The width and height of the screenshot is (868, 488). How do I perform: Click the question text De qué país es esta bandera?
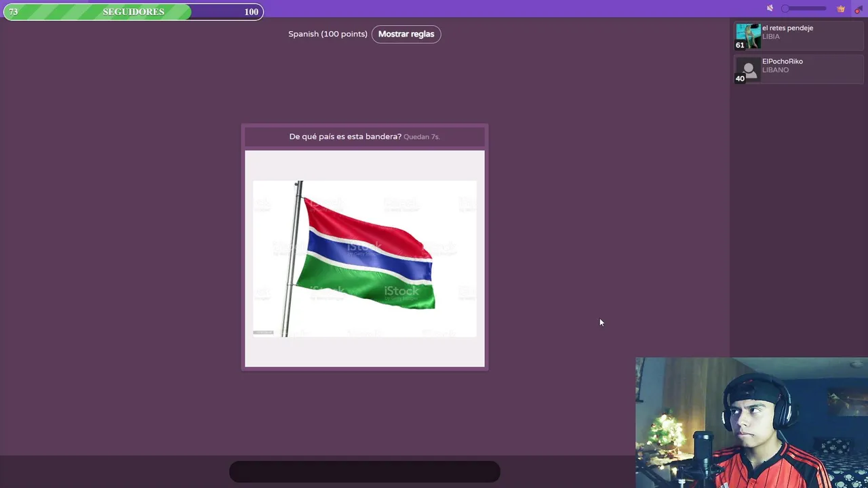pyautogui.click(x=345, y=136)
